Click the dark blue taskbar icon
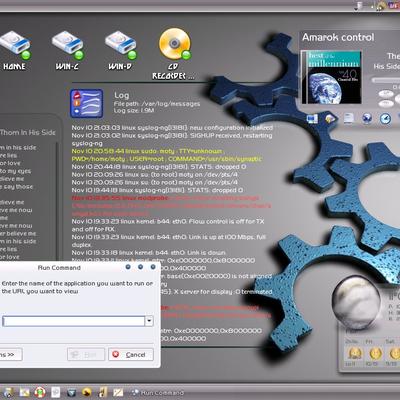400x400 pixels. (x=71, y=392)
